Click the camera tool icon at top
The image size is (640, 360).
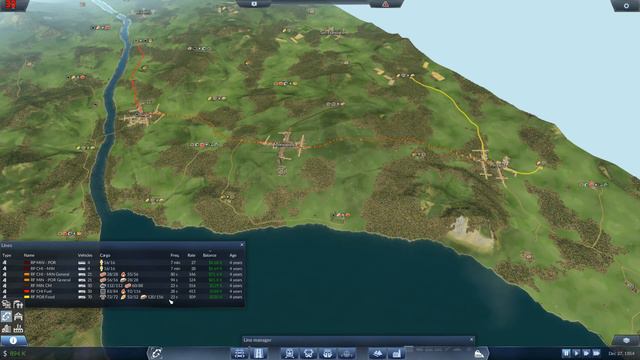(x=254, y=4)
